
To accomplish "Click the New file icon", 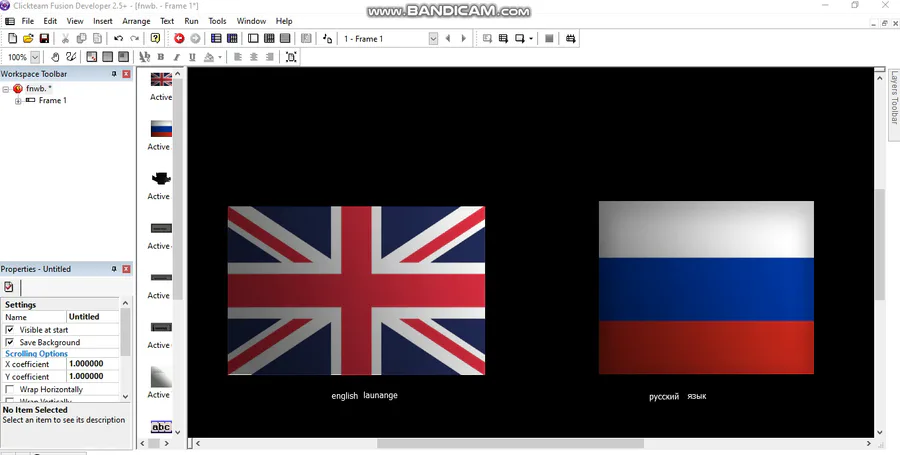I will click(x=12, y=38).
